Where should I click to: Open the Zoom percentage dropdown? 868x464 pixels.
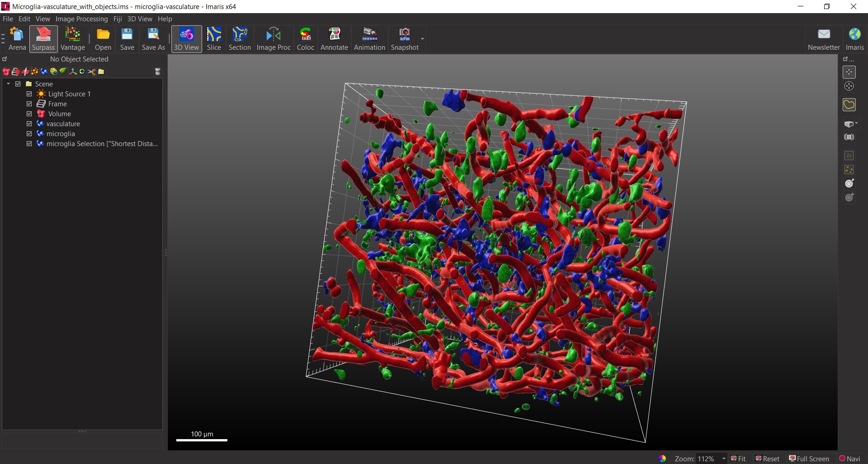pos(724,459)
